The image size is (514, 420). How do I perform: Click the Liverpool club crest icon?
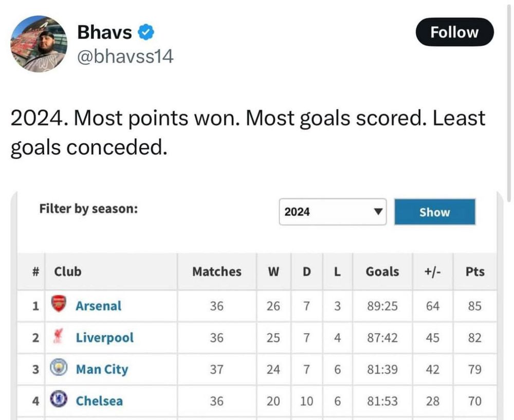[58, 337]
